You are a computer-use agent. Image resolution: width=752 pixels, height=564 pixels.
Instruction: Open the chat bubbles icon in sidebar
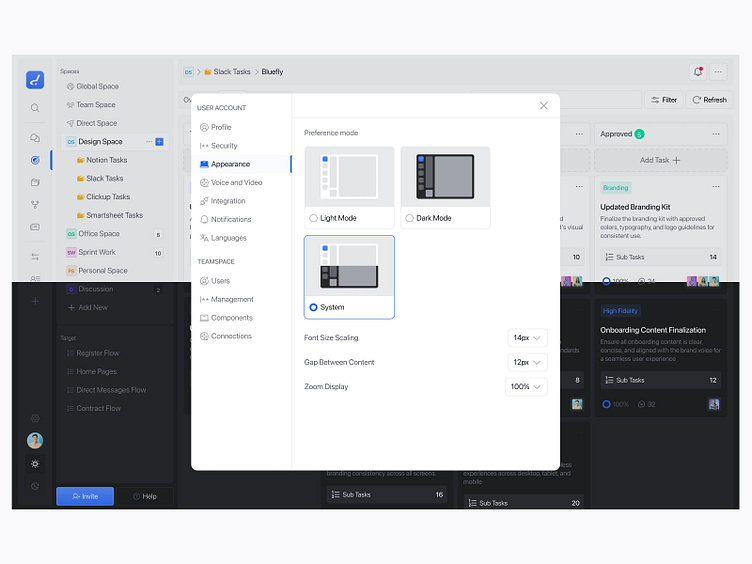tap(35, 138)
